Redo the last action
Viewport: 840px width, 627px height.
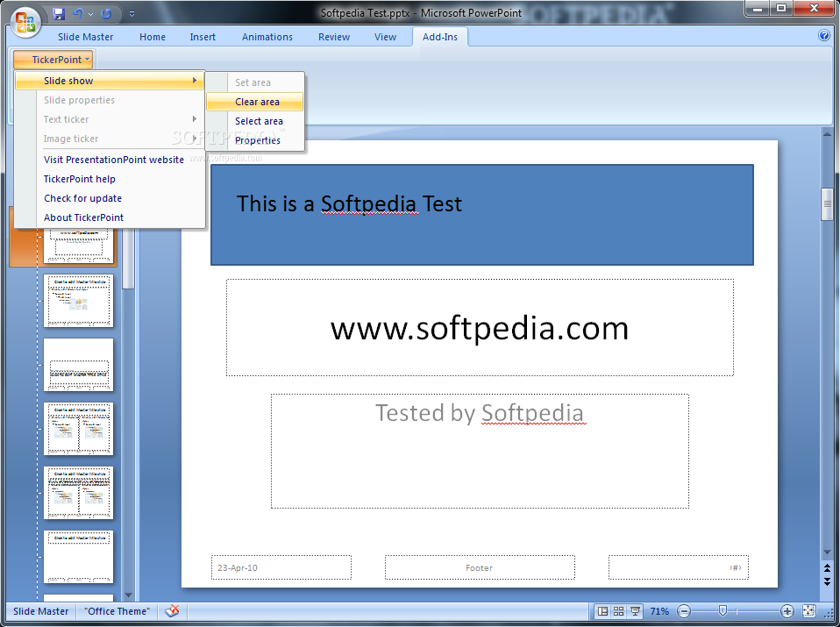pyautogui.click(x=106, y=14)
